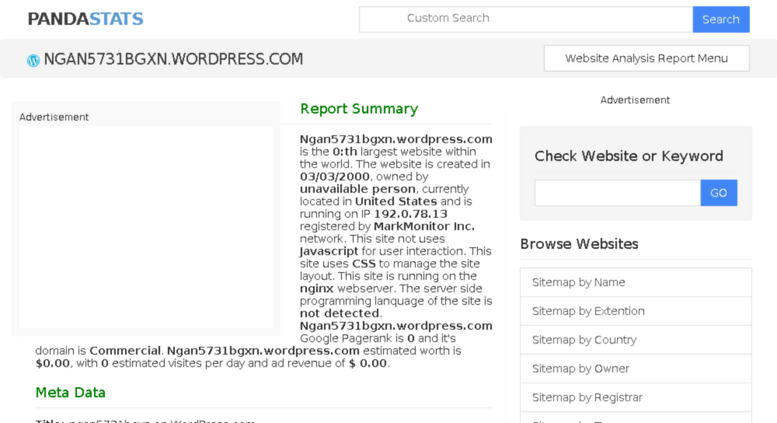777x423 pixels.
Task: Click the PandaStats logo
Action: 85,19
